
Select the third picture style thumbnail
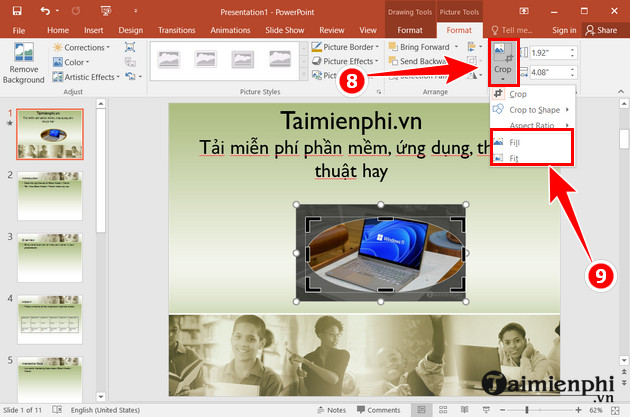(x=243, y=59)
